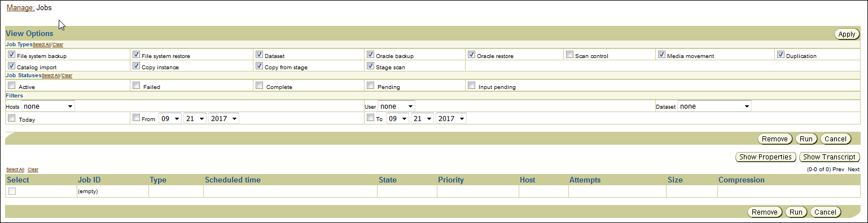Open the To year dropdown
868x223 pixels.
(x=451, y=119)
